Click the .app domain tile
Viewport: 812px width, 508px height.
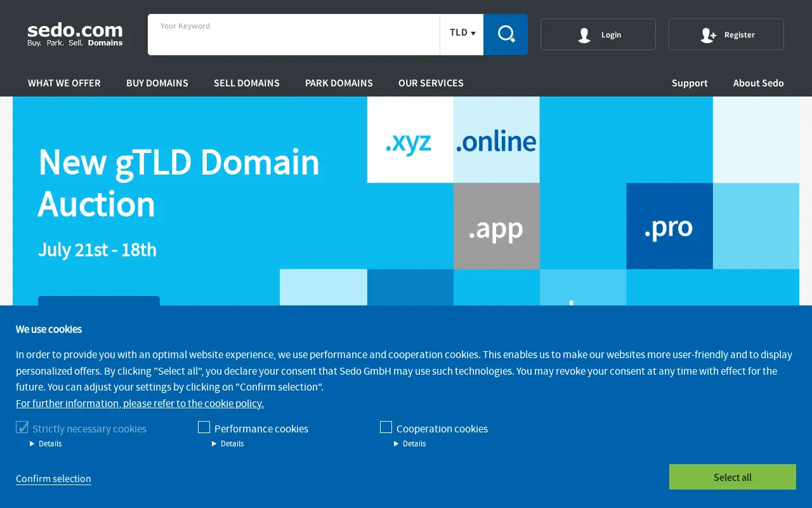click(x=497, y=226)
